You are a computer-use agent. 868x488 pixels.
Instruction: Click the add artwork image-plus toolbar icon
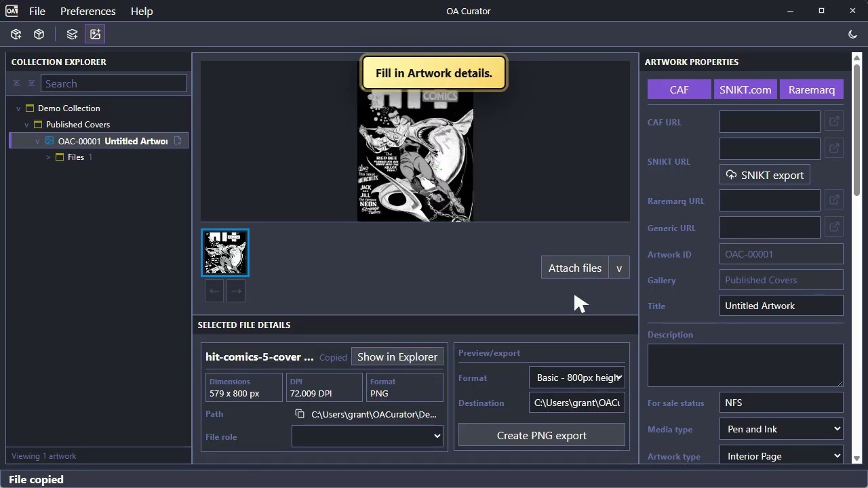pyautogui.click(x=95, y=34)
